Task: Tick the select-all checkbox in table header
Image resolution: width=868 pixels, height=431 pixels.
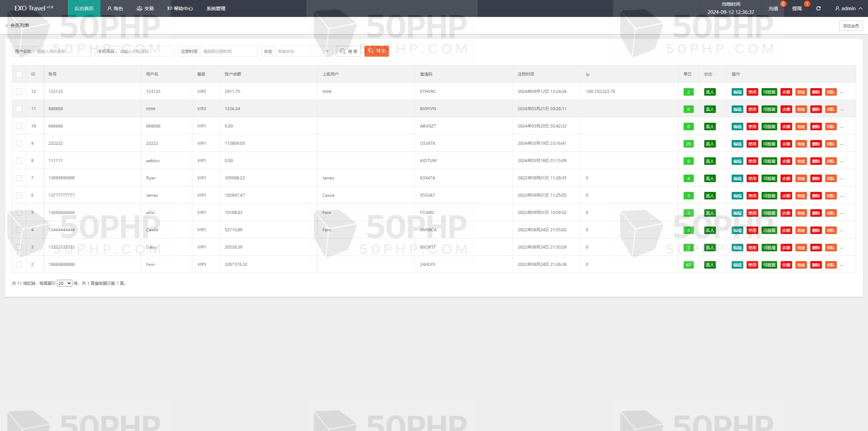Action: pos(19,74)
